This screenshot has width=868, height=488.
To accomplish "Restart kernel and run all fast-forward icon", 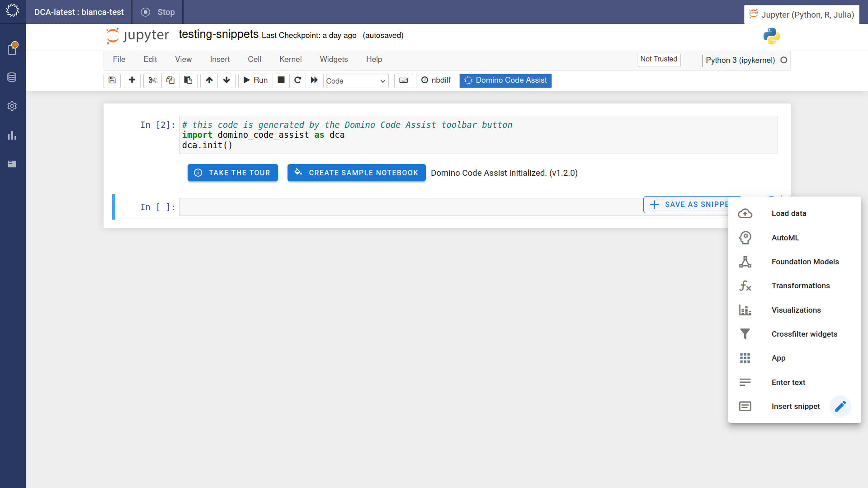I will click(314, 80).
